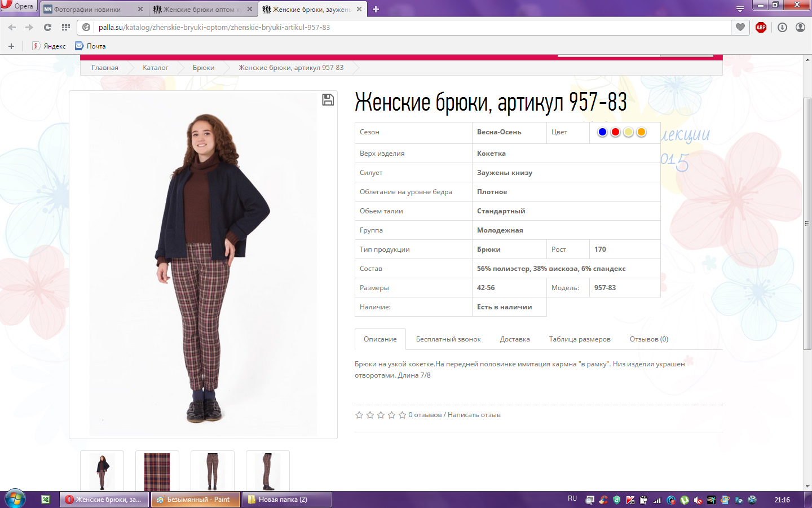Viewport: 812px width, 508px height.
Task: Open the power plug battery tray icon
Action: coord(644,500)
